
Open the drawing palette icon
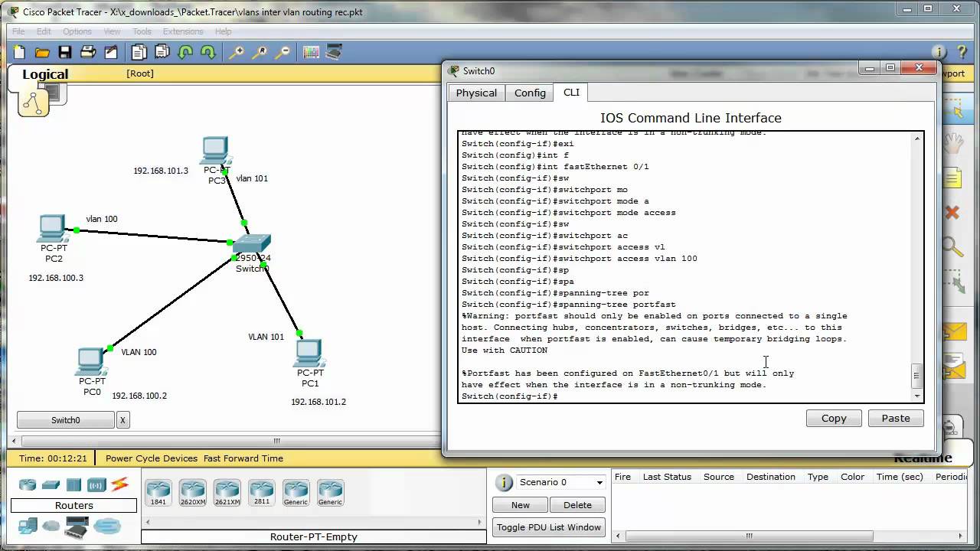pos(311,52)
